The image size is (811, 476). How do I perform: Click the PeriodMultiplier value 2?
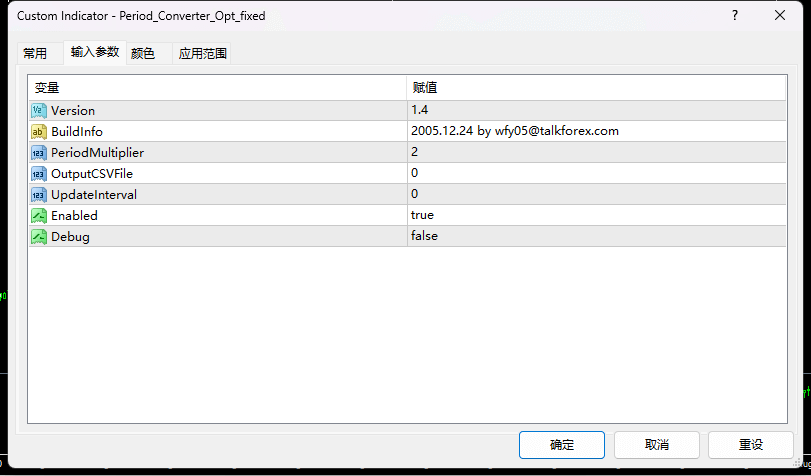coord(414,152)
